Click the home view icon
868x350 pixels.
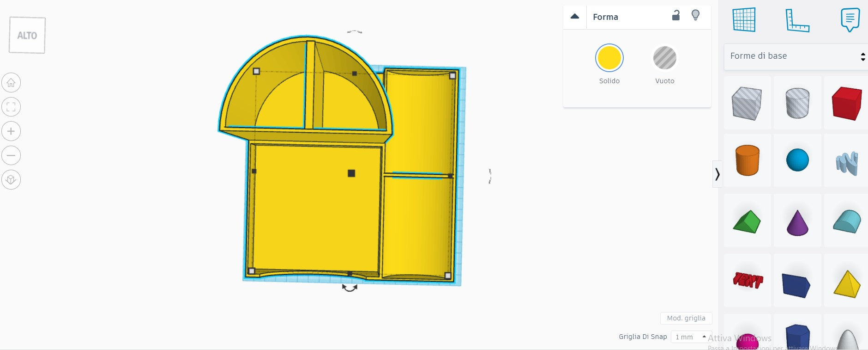pos(11,83)
